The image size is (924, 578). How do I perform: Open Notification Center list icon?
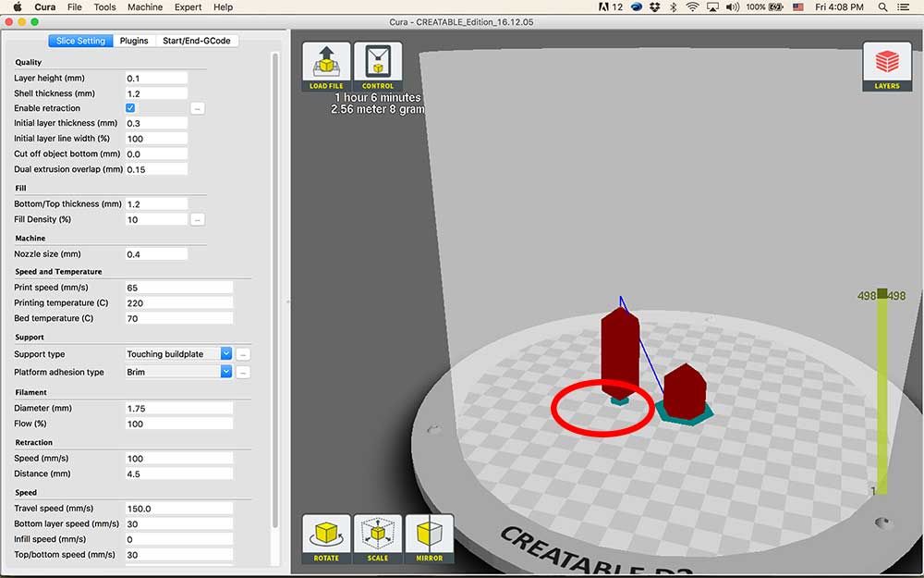(903, 7)
